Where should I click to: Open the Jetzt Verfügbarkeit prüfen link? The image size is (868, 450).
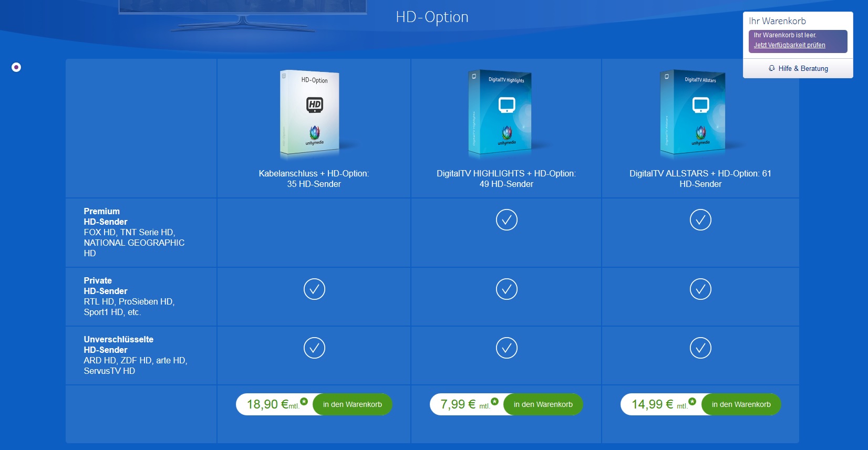[789, 45]
